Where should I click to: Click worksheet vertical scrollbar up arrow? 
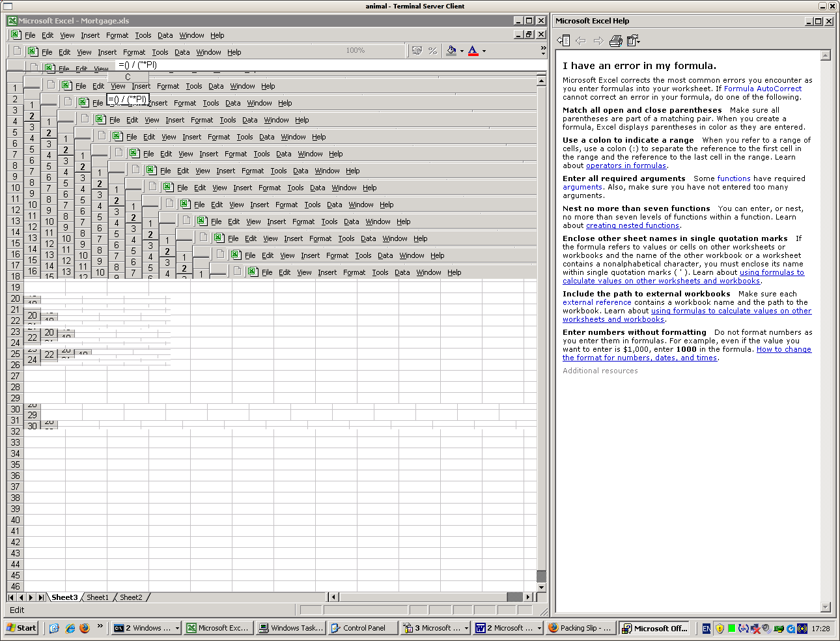[541, 81]
